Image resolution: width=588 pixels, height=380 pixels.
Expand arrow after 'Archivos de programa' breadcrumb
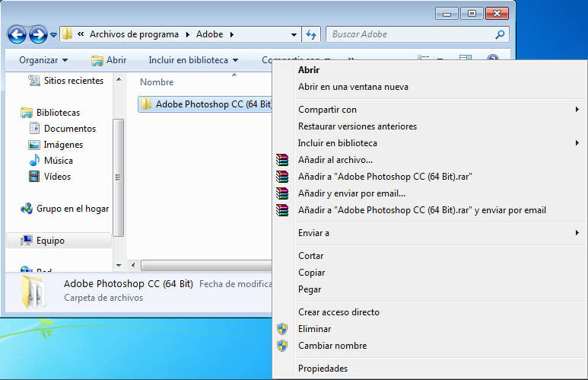click(x=187, y=34)
